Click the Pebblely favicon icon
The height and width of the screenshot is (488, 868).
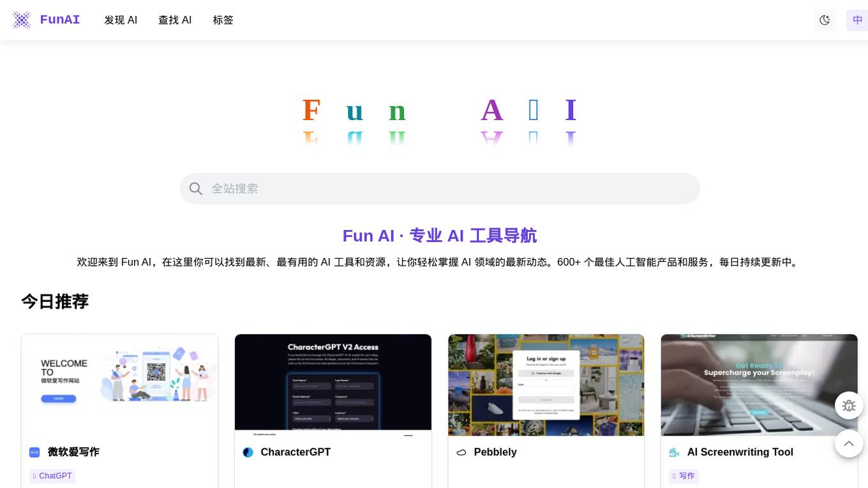pos(461,452)
